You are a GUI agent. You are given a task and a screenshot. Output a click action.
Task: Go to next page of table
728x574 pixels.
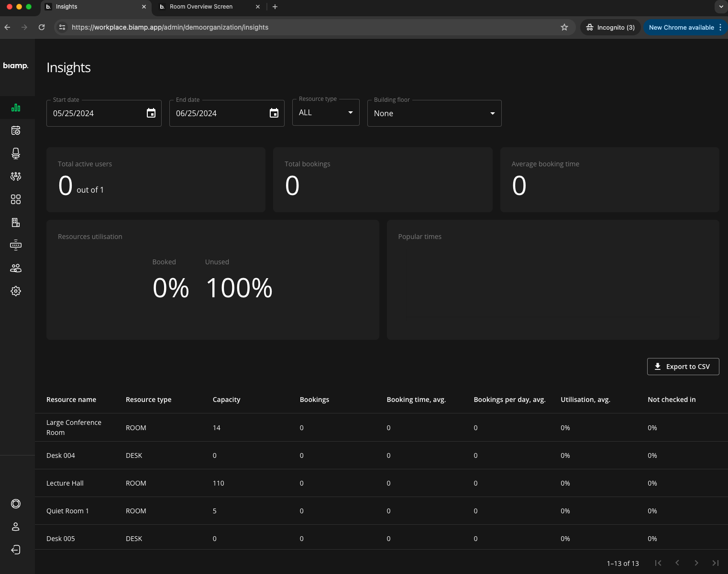(696, 563)
